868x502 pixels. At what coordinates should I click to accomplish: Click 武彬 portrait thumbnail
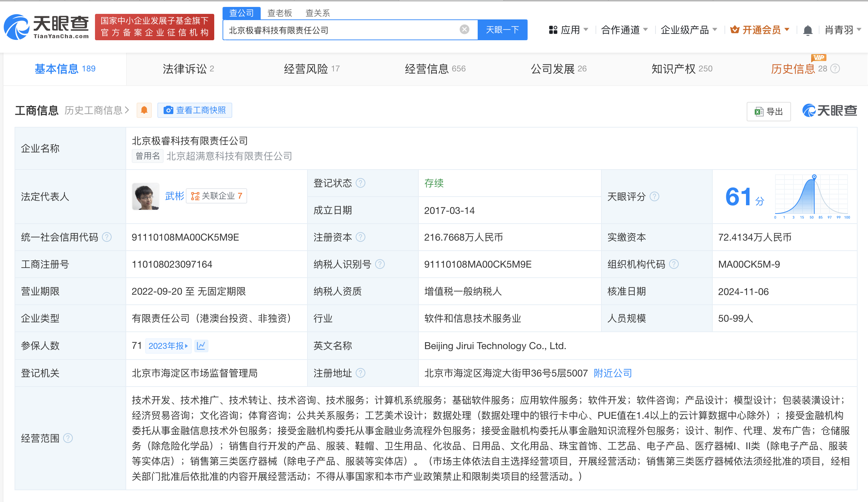coord(146,196)
